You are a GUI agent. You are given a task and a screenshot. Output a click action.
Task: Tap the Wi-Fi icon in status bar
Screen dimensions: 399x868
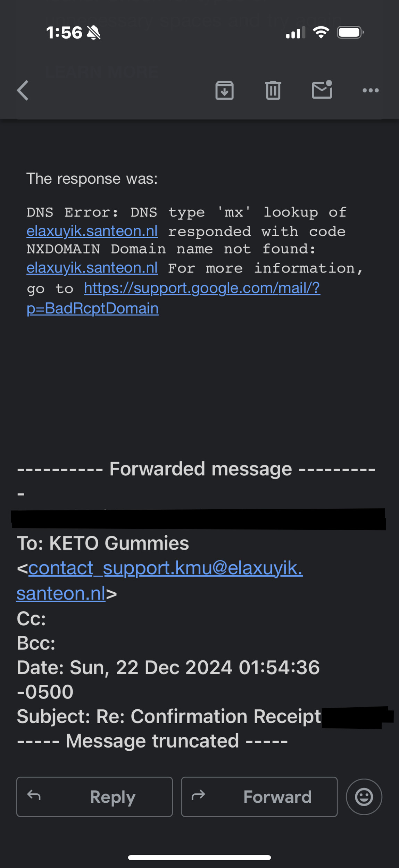(321, 33)
